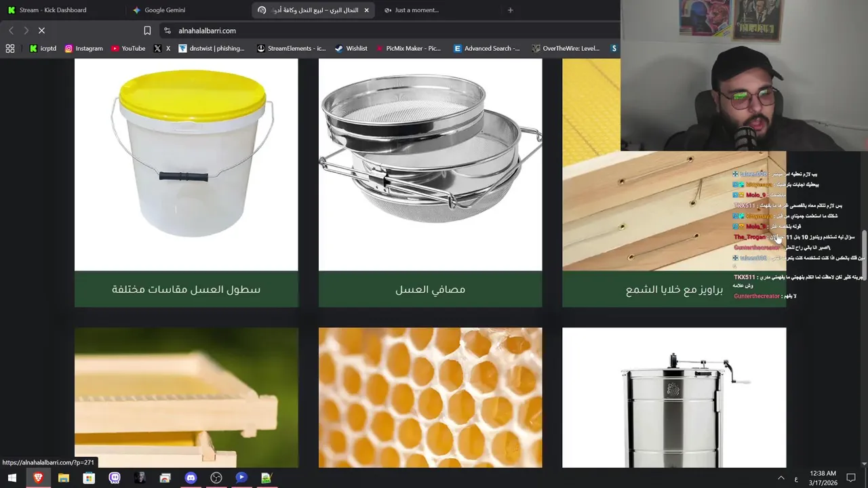Open OBS Studio from the taskbar
The height and width of the screenshot is (488, 868).
click(x=216, y=478)
